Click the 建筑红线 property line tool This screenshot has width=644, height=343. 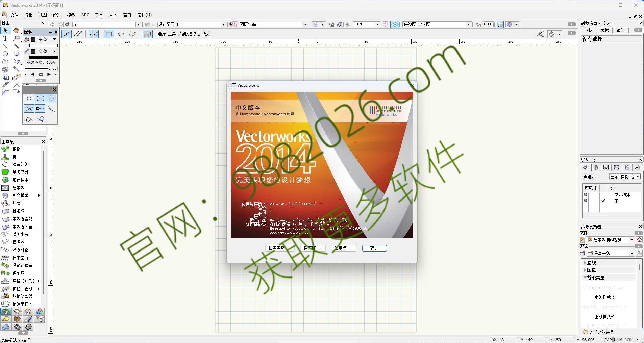click(x=20, y=164)
